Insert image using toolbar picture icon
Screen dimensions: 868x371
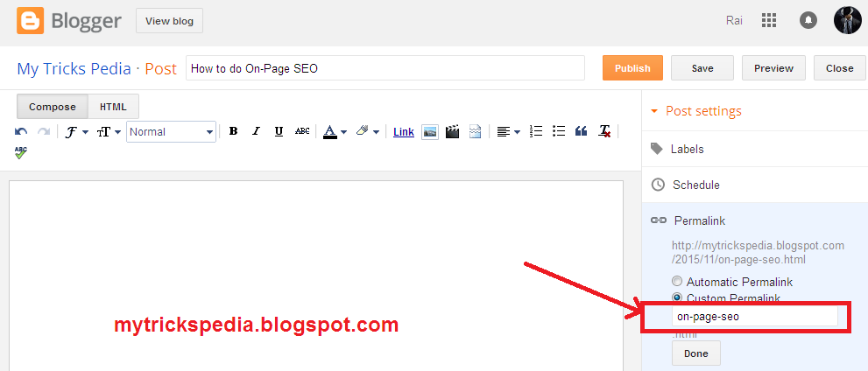[430, 131]
